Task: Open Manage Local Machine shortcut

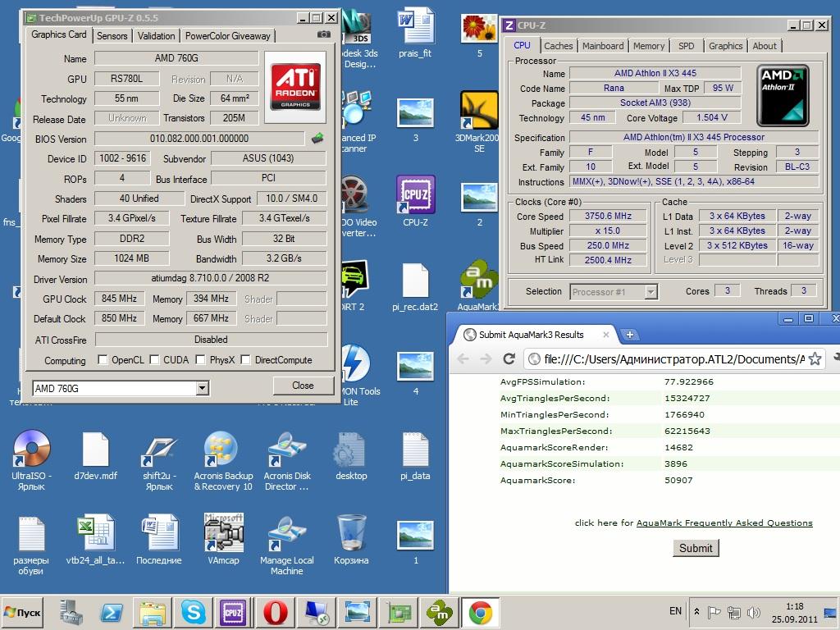Action: pyautogui.click(x=287, y=533)
